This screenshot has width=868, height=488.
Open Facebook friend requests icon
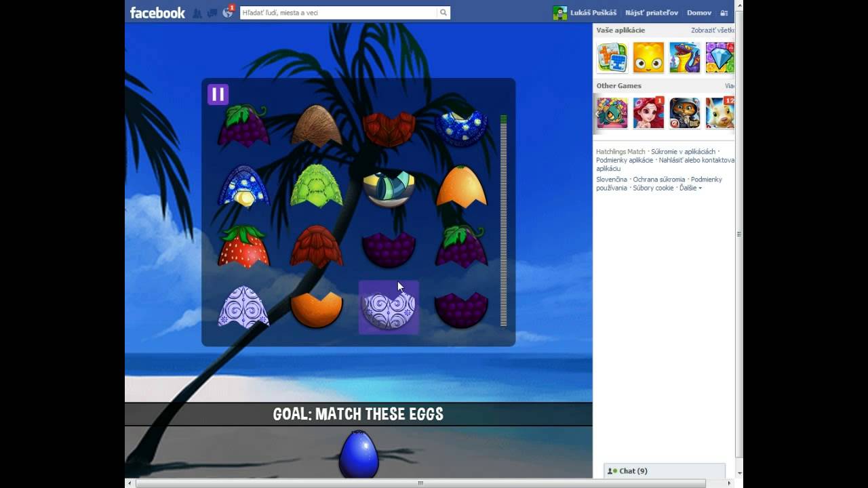[197, 13]
